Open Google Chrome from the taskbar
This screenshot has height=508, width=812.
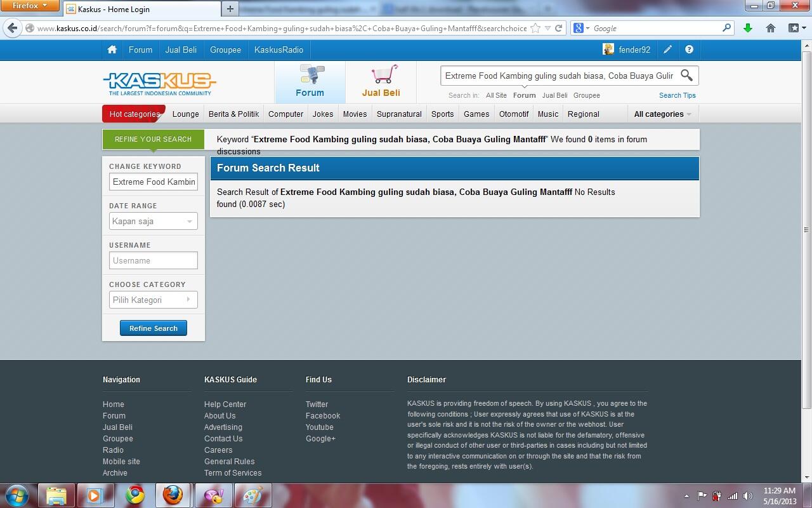pyautogui.click(x=134, y=495)
